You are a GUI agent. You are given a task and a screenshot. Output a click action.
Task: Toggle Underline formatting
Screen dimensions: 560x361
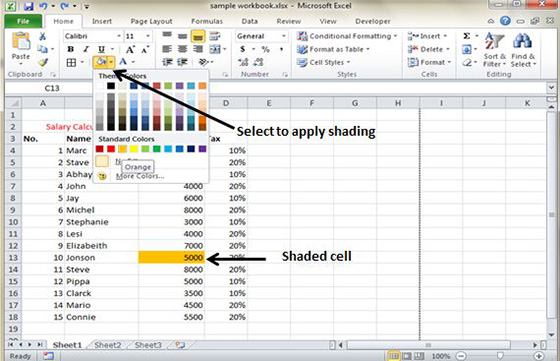click(x=101, y=49)
